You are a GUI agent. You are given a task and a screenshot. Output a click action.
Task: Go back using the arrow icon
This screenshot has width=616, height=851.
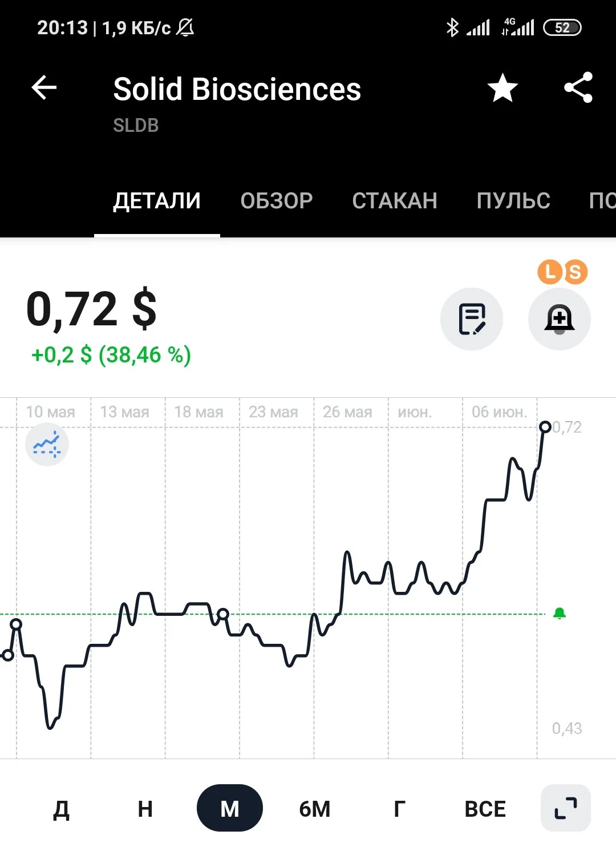pyautogui.click(x=44, y=88)
